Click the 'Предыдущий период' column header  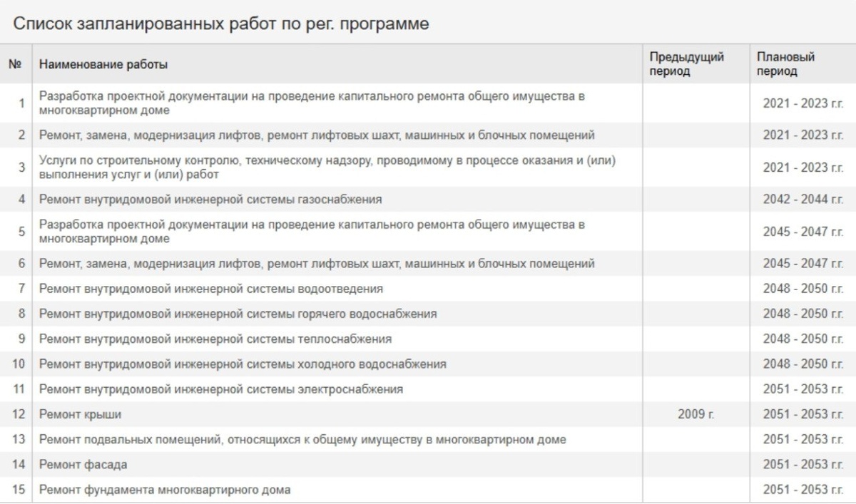coord(687,64)
